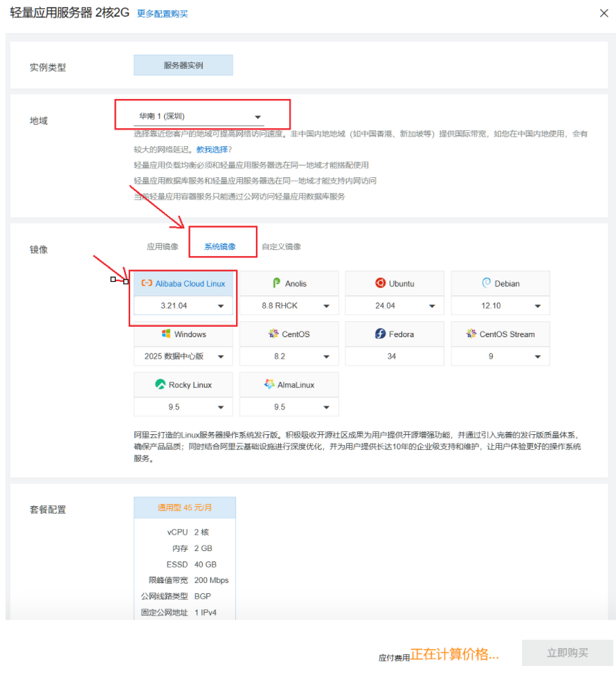Select the AlmaLinux image
Screen dimensions: 616x675
coord(289,385)
